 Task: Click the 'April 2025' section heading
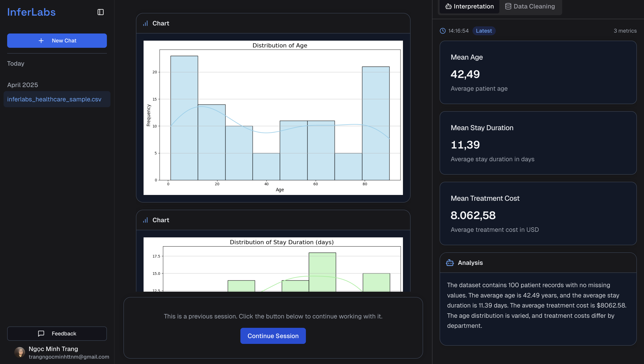[x=23, y=85]
